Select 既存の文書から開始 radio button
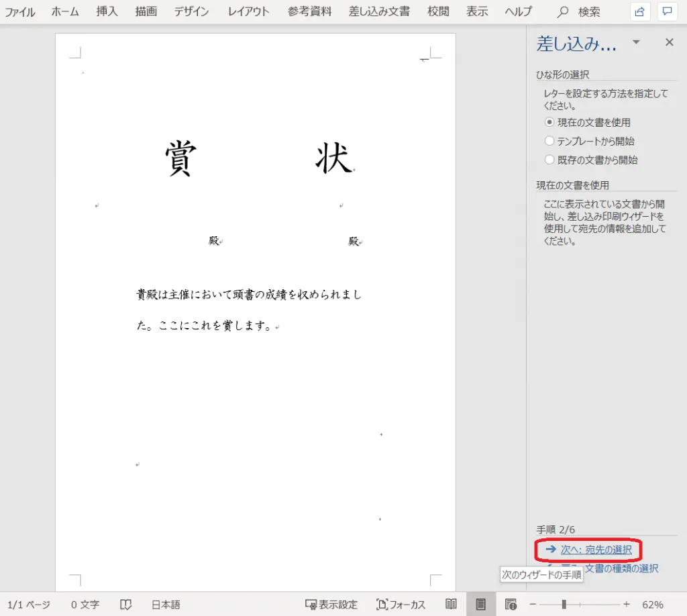 click(x=549, y=160)
